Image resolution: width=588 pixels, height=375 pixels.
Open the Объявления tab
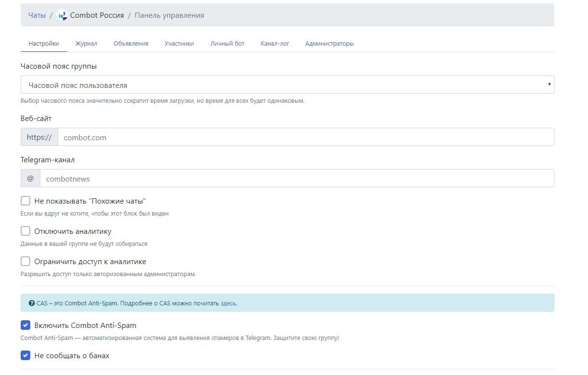point(131,43)
